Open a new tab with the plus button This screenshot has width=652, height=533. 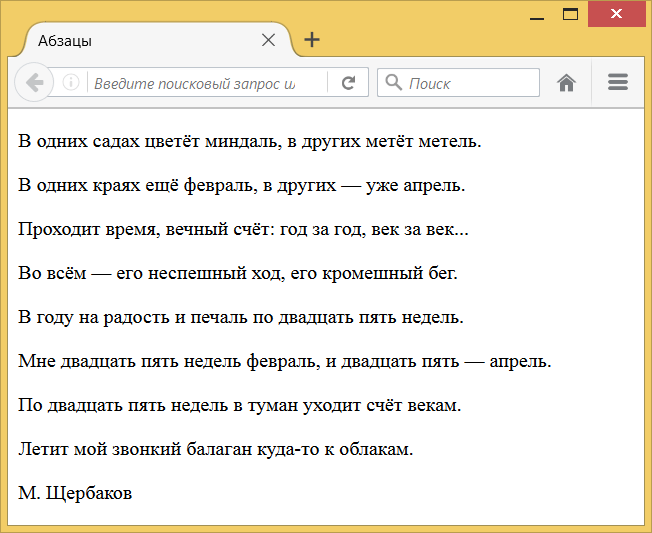pos(312,40)
